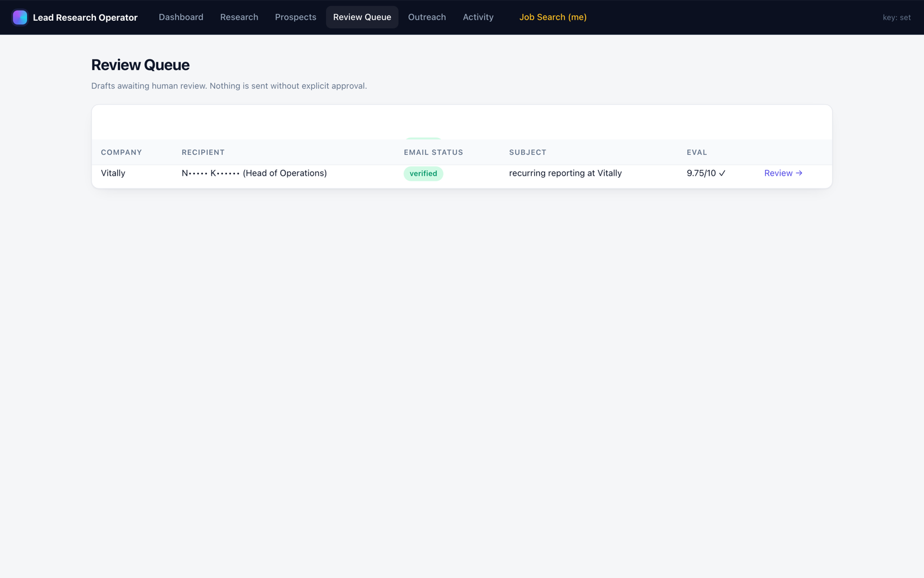
Task: Open the Dashboard tab
Action: pyautogui.click(x=181, y=17)
